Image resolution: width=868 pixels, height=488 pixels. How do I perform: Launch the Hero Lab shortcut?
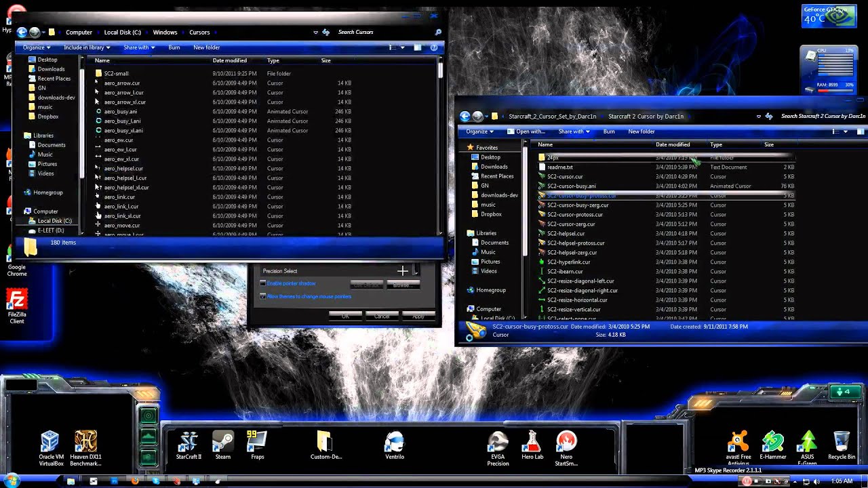pos(532,445)
